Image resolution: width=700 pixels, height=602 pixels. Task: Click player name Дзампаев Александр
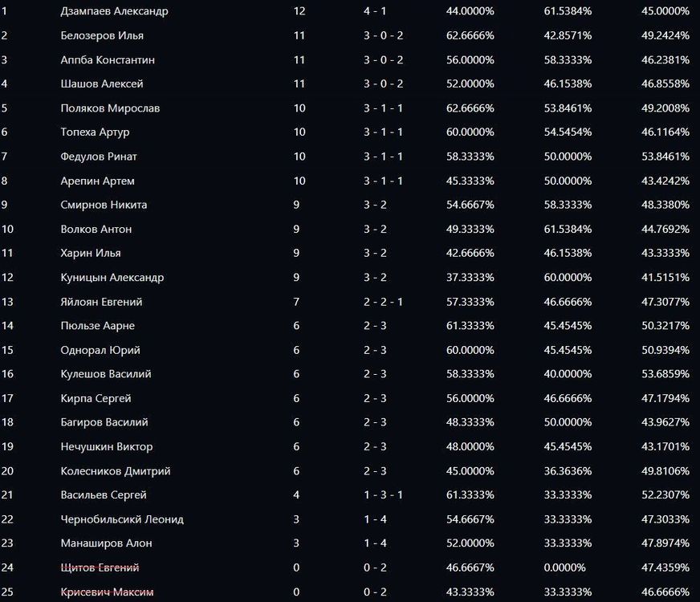[114, 11]
